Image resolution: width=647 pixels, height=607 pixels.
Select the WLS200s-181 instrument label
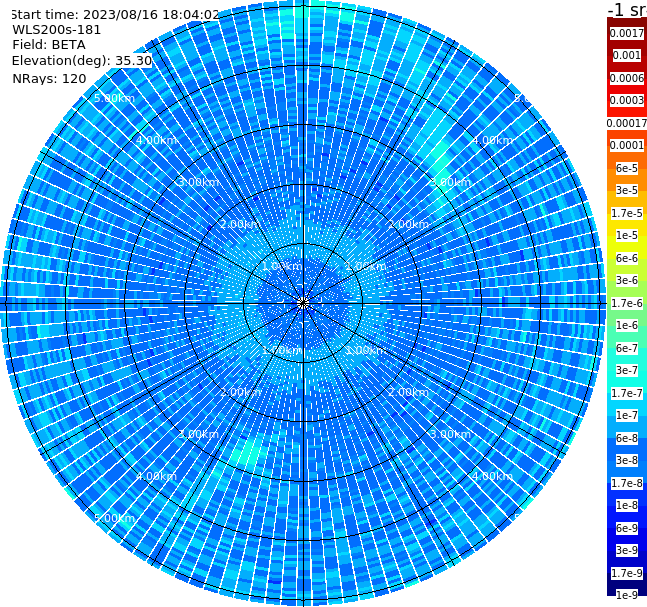pyautogui.click(x=57, y=30)
